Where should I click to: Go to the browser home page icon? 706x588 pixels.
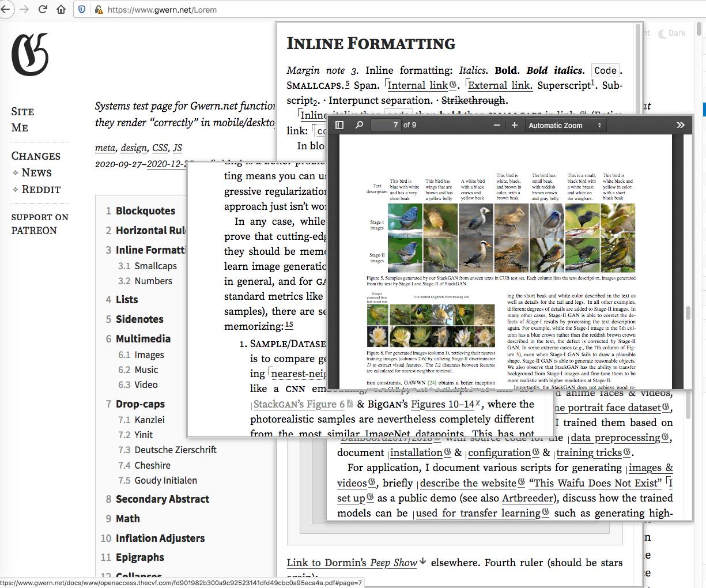tap(61, 9)
